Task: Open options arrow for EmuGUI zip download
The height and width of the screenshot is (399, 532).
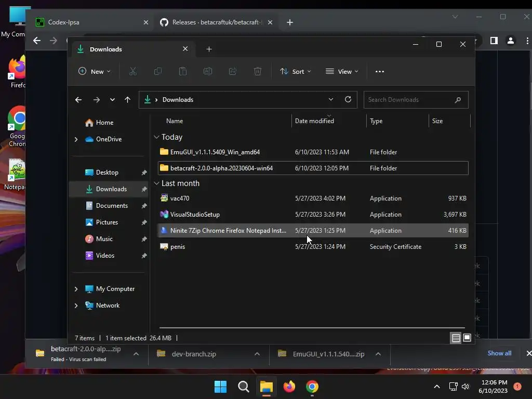Action: [x=378, y=354]
